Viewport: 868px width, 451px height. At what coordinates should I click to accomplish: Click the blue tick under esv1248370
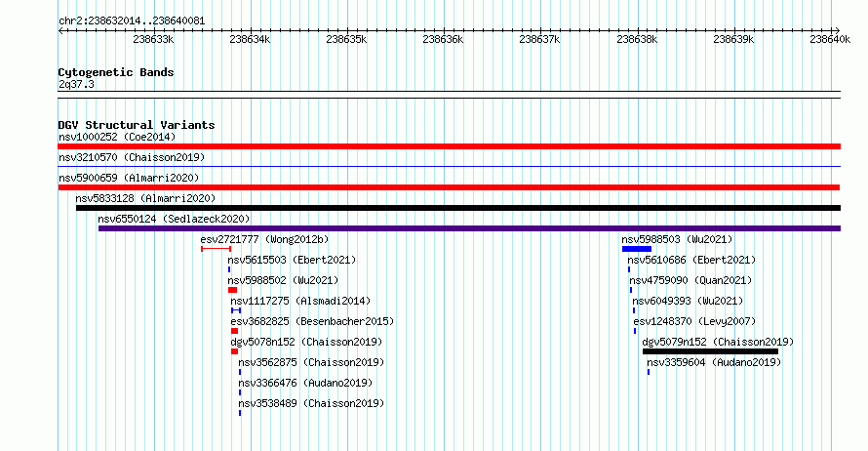tap(635, 331)
